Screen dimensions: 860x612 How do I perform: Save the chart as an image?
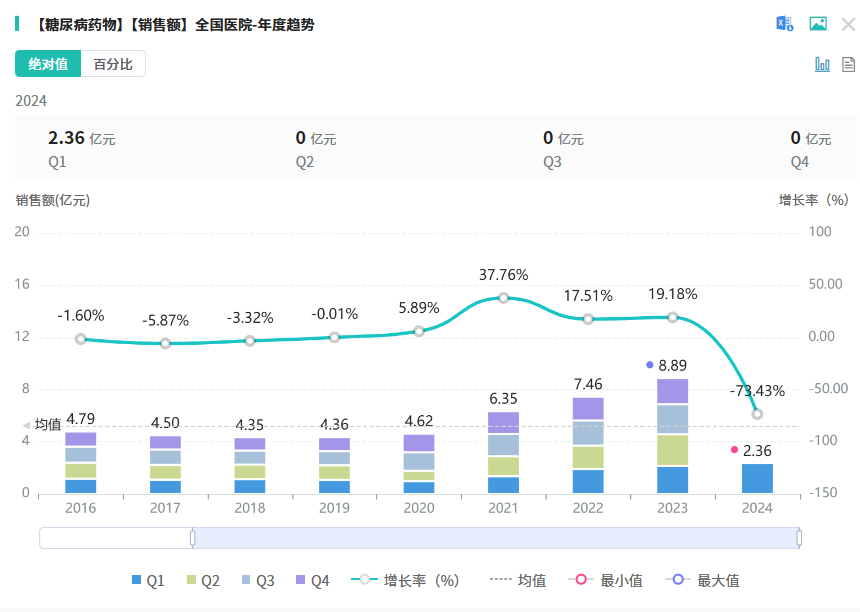click(x=818, y=24)
